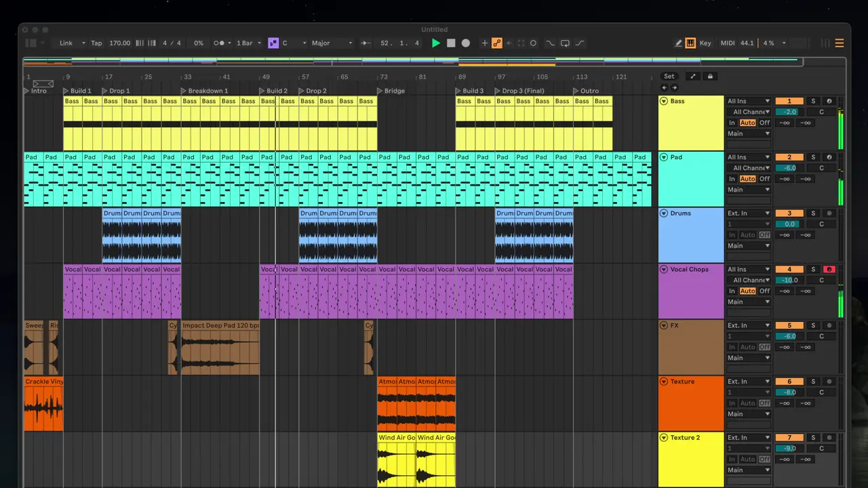Click the lock envelopes icon

[710, 77]
